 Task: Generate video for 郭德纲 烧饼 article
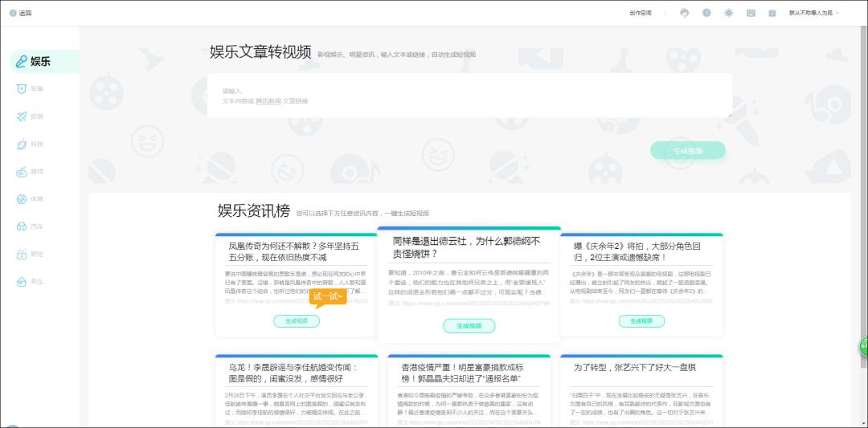[469, 326]
